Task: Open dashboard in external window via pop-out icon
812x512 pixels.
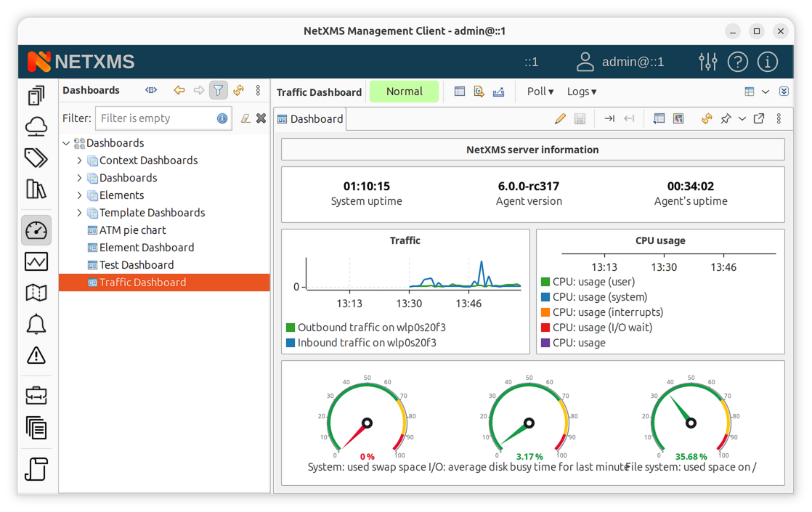Action: (758, 118)
